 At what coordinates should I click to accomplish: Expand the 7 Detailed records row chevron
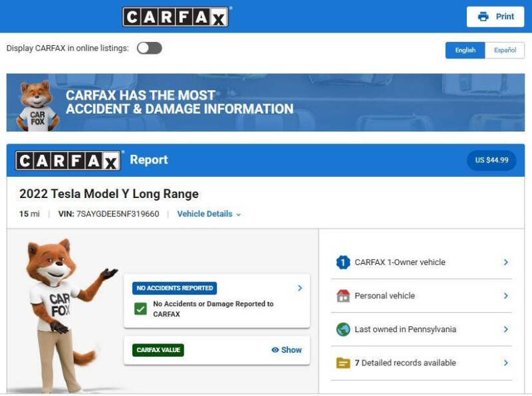pyautogui.click(x=506, y=363)
